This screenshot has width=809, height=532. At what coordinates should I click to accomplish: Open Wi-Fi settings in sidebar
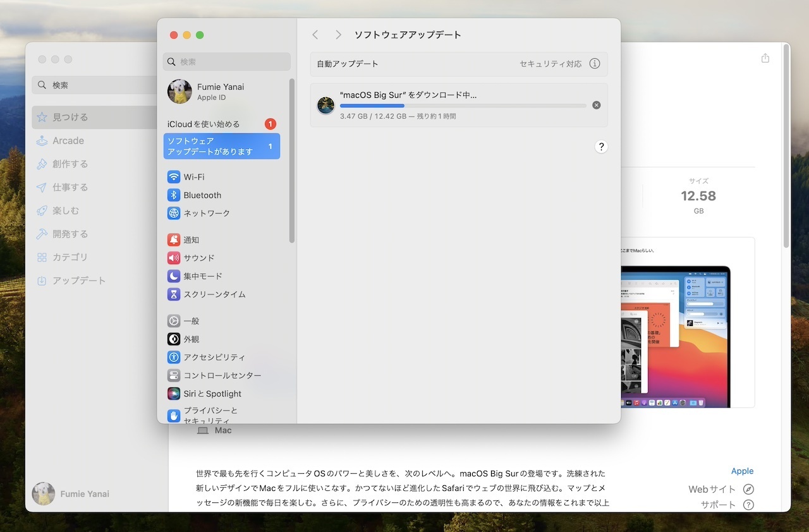click(x=193, y=177)
